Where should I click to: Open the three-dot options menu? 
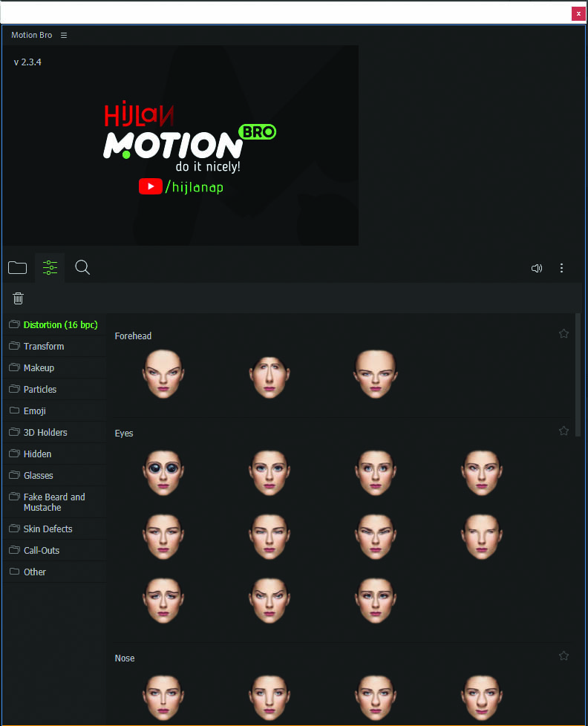pyautogui.click(x=561, y=268)
